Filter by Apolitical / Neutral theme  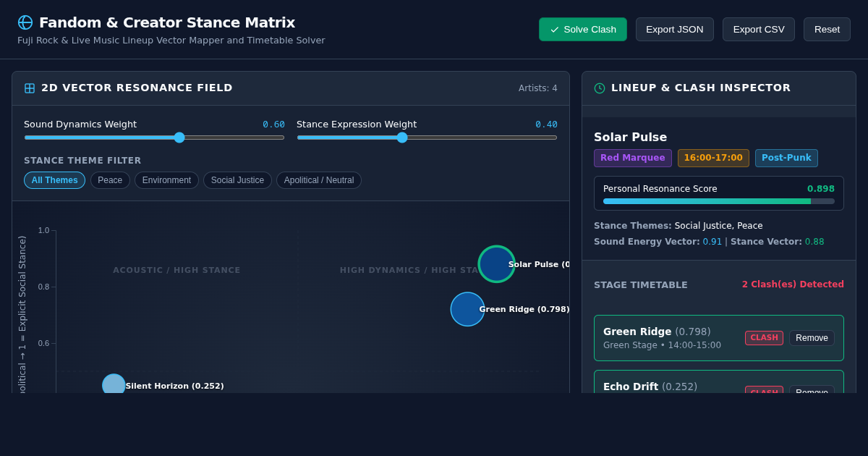pyautogui.click(x=319, y=180)
